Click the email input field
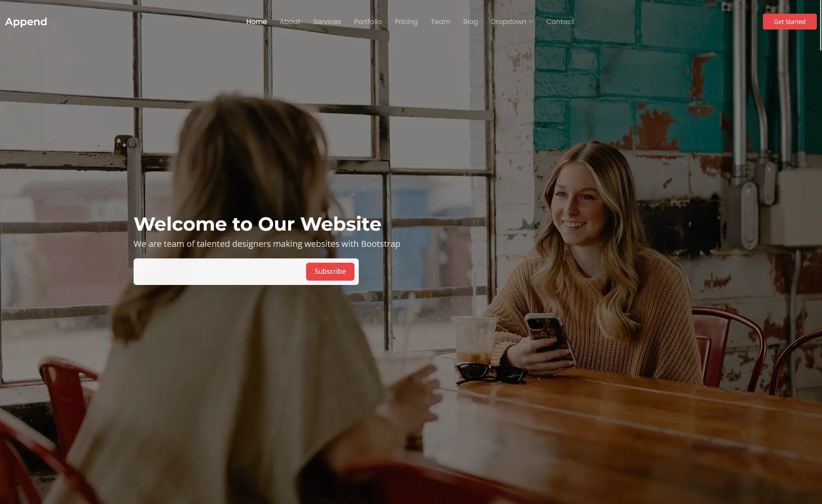 [220, 271]
